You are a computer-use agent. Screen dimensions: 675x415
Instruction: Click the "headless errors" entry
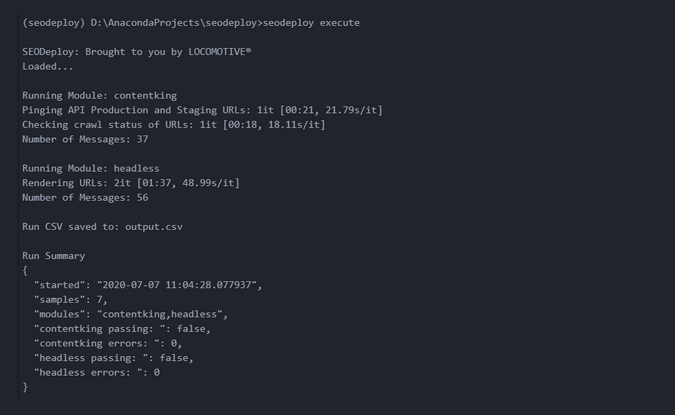(97, 372)
